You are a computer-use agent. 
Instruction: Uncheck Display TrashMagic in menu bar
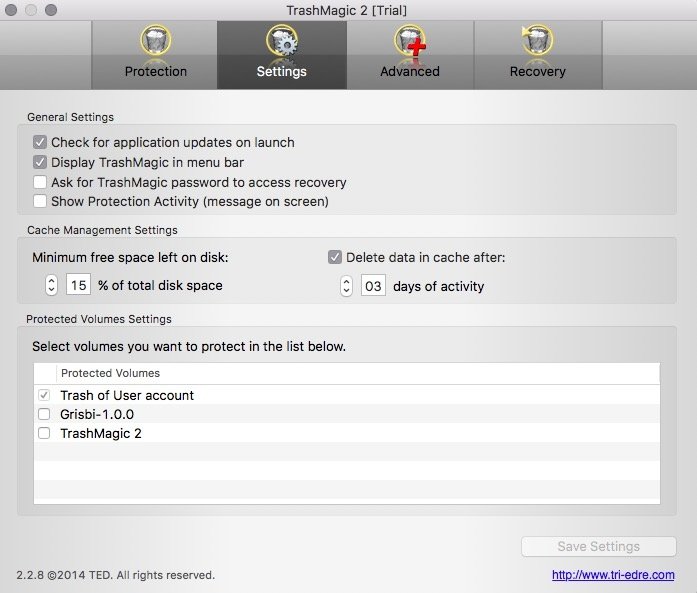point(40,162)
